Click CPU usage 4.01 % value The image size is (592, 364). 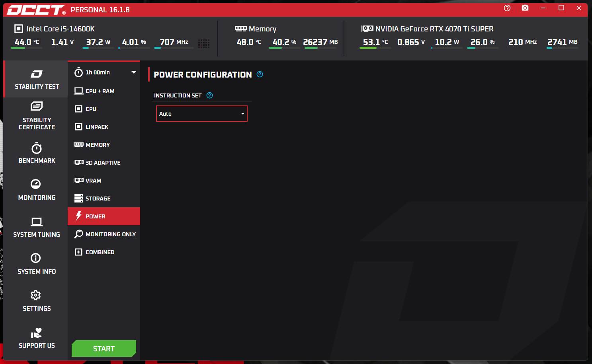point(134,42)
